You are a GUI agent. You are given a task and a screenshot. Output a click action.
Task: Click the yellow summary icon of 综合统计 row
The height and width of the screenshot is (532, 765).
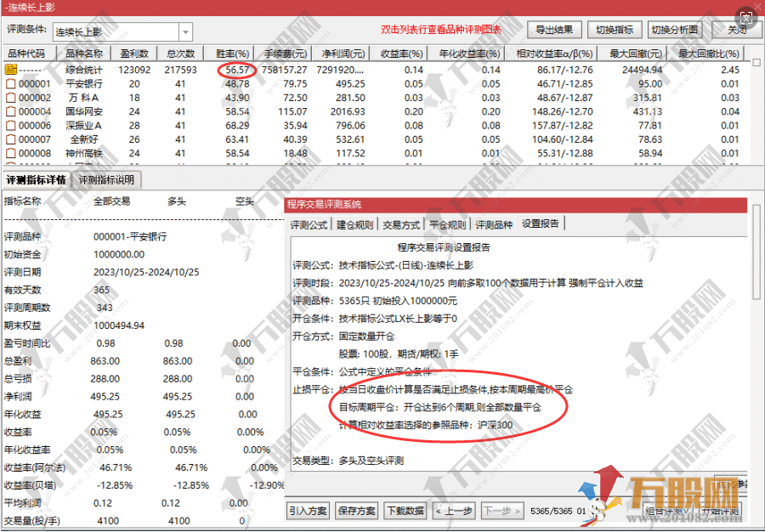[10, 71]
